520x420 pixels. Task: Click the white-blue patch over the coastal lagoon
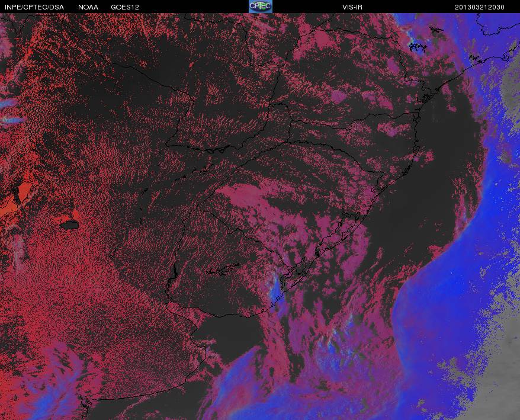click(x=275, y=287)
